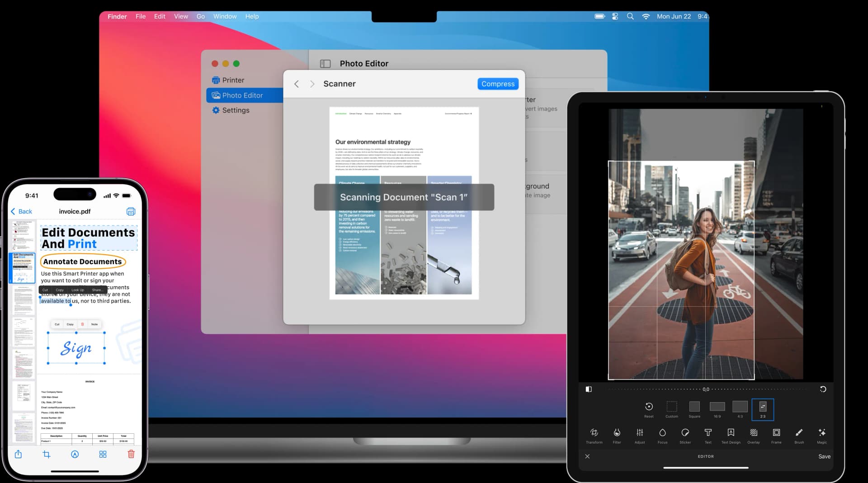Choose the 4:3 crop ratio
Viewport: 868px width, 483px height.
[740, 409]
